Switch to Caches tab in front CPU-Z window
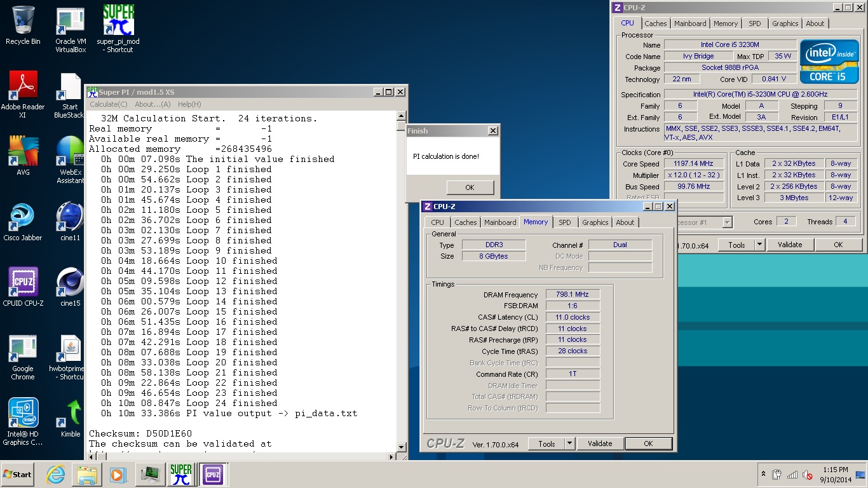Viewport: 868px width, 488px height. pos(465,222)
